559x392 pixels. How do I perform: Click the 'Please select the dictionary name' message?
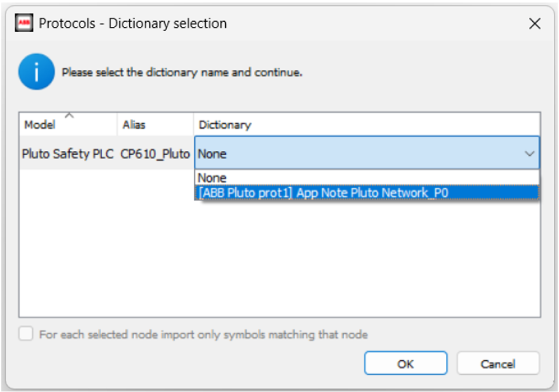(x=182, y=72)
